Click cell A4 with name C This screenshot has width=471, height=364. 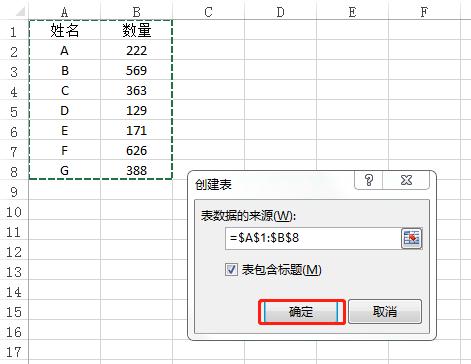[65, 90]
